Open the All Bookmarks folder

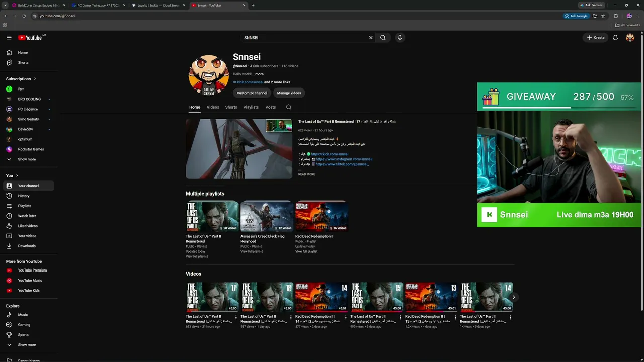click(627, 25)
